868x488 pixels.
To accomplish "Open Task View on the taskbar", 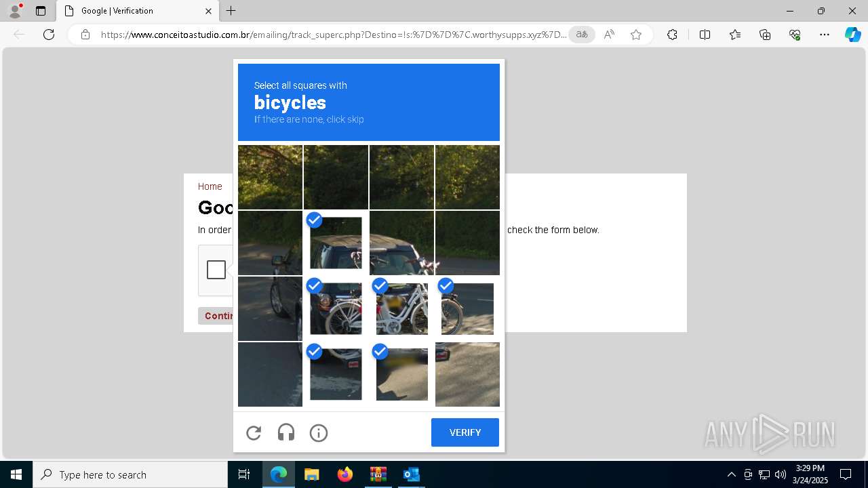I will tap(244, 474).
